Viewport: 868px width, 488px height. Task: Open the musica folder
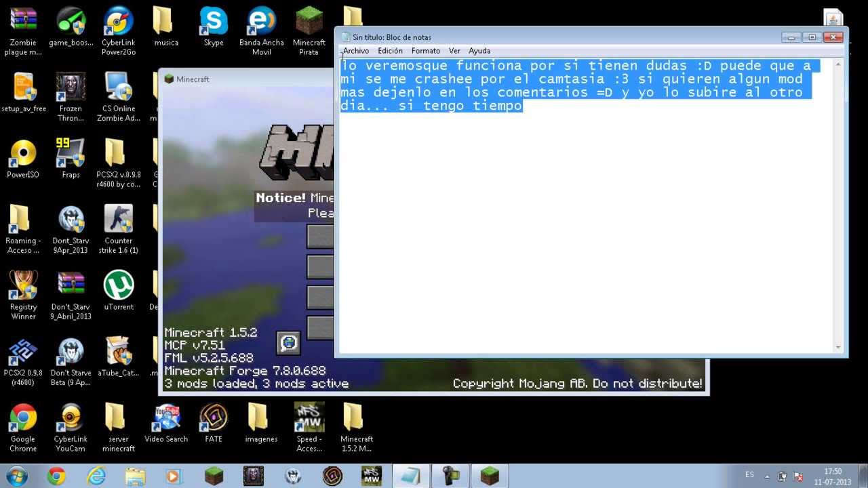[x=165, y=27]
